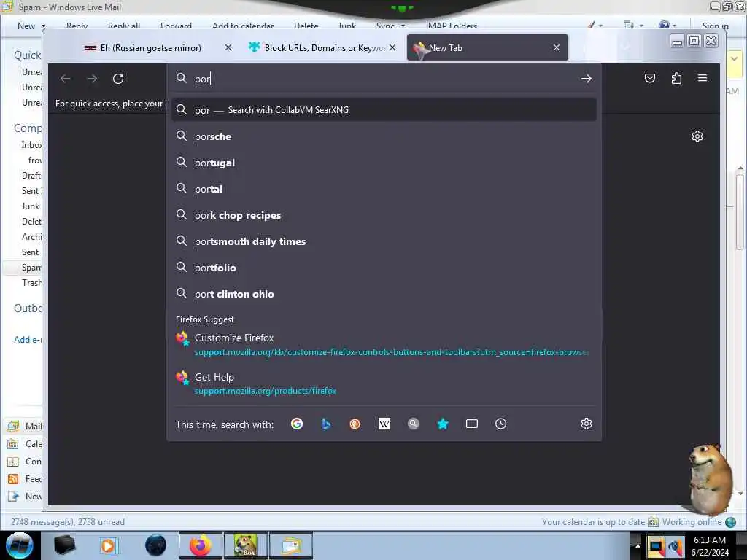Switch to Block URLs, Domains or Keywords tab
747x560 pixels.
tap(324, 48)
